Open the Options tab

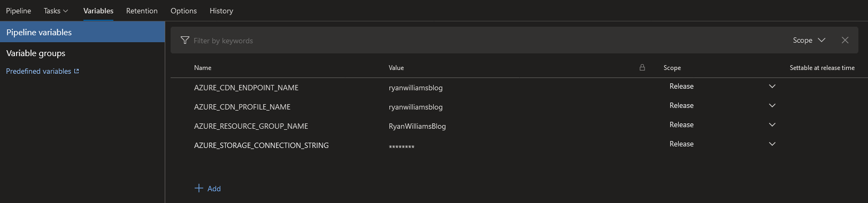[183, 11]
